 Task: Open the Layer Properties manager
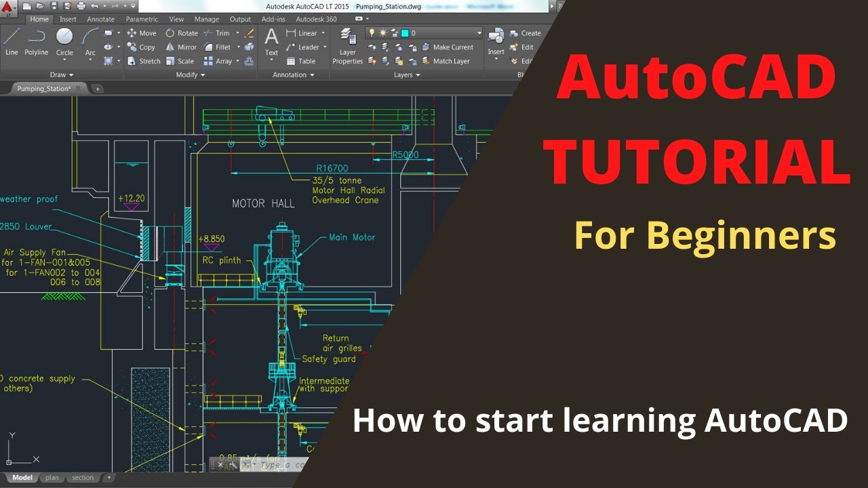click(x=348, y=46)
